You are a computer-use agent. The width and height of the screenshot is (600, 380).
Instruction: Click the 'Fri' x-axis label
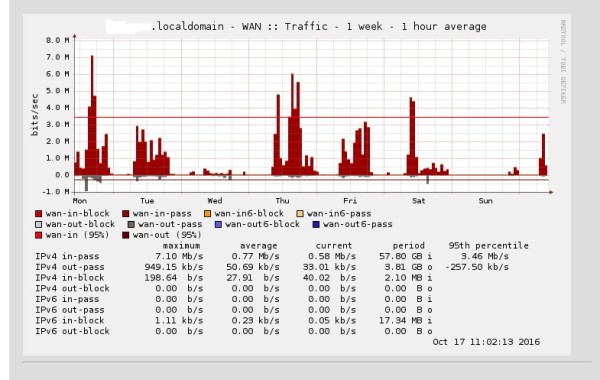[x=350, y=201]
